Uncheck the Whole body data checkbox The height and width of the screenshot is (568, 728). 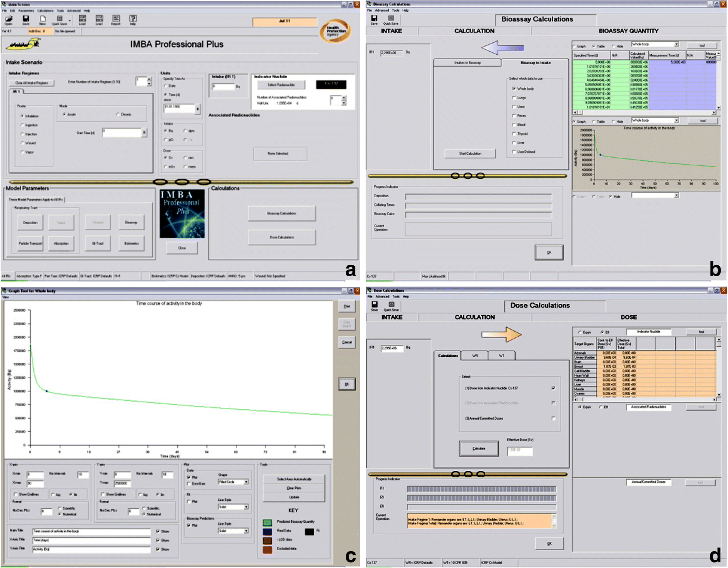point(514,89)
